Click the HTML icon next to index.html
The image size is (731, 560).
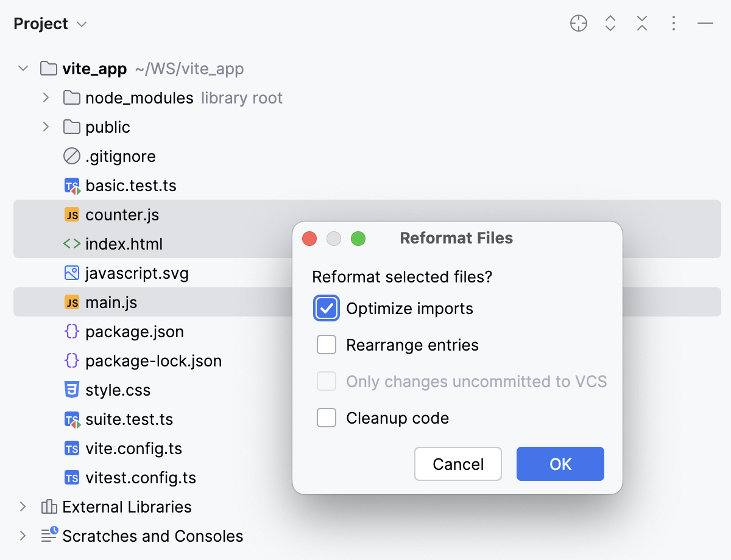pos(72,243)
